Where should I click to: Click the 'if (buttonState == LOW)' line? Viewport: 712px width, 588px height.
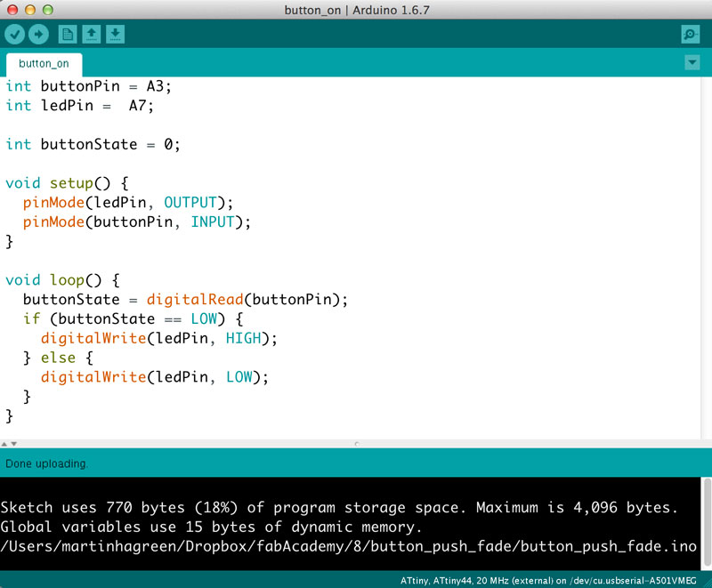[133, 319]
